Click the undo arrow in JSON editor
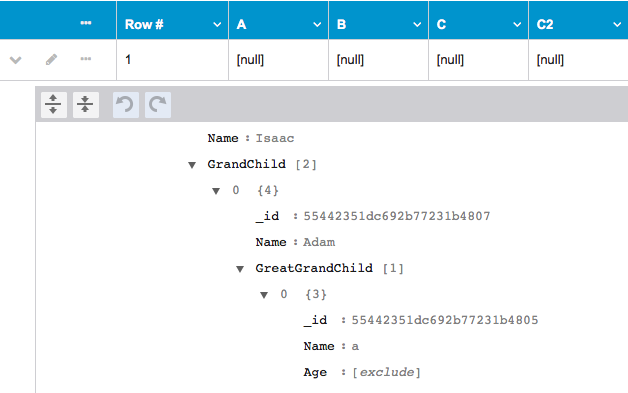The width and height of the screenshot is (628, 393). coord(126,105)
